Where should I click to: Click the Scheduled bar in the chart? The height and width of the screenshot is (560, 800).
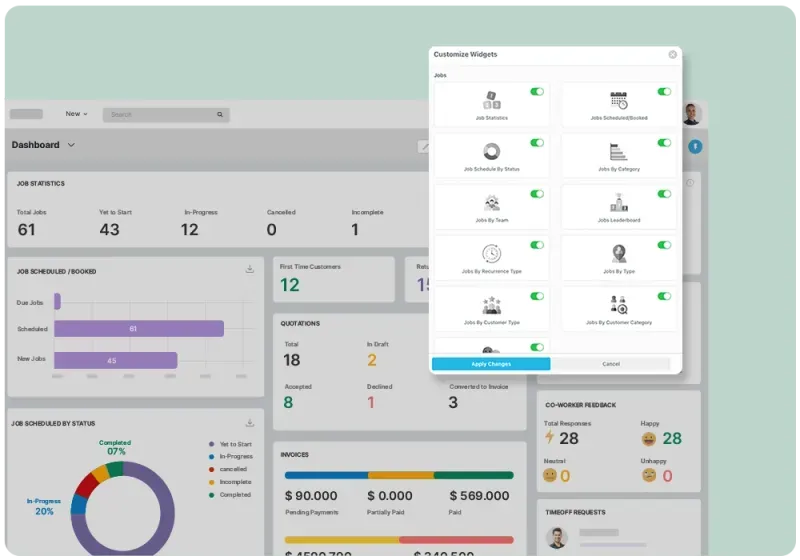click(138, 329)
